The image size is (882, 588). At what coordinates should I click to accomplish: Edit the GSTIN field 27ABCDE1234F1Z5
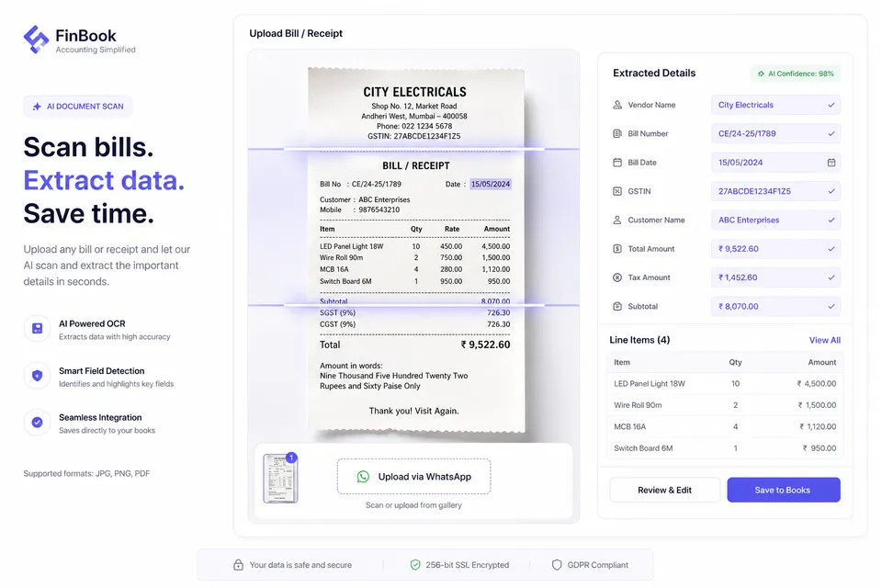(775, 191)
